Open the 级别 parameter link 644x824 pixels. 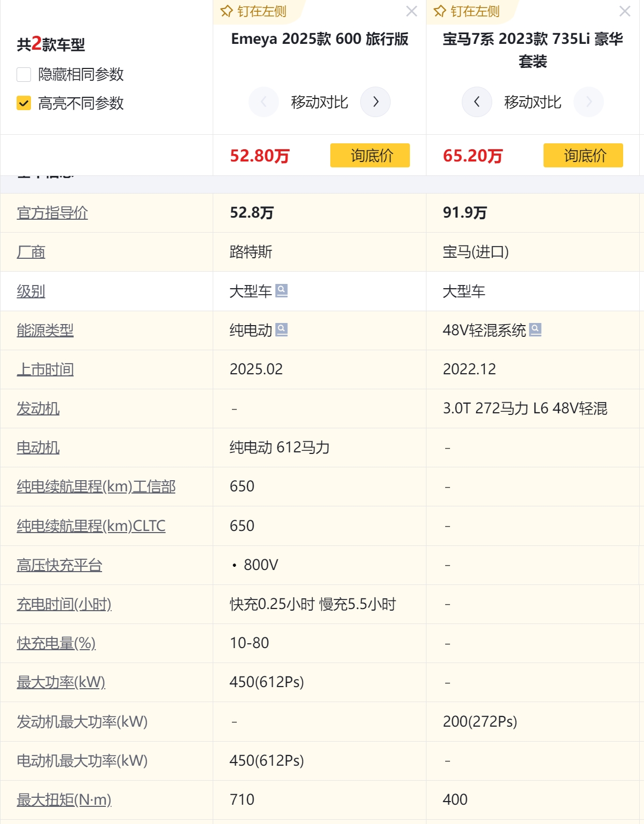pyautogui.click(x=31, y=291)
